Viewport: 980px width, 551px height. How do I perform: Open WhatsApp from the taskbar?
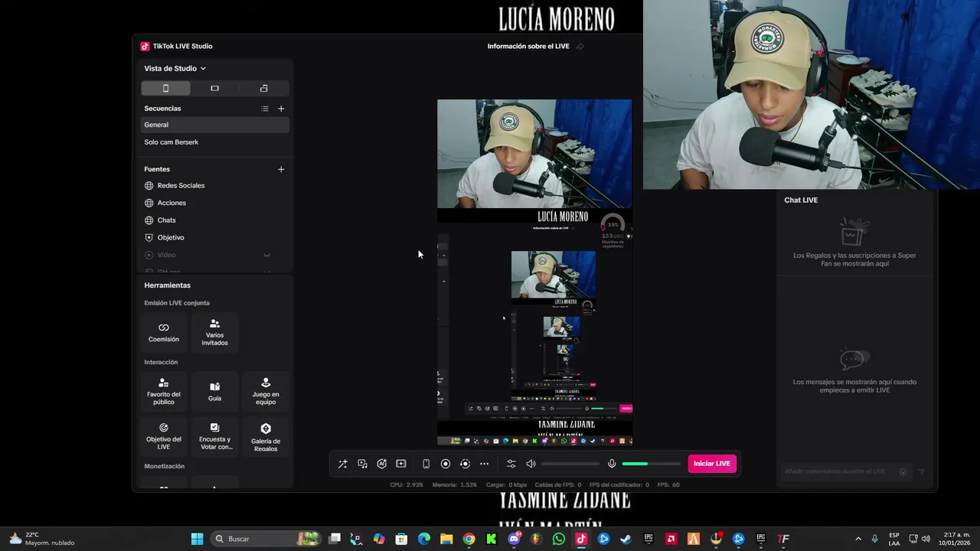559,539
